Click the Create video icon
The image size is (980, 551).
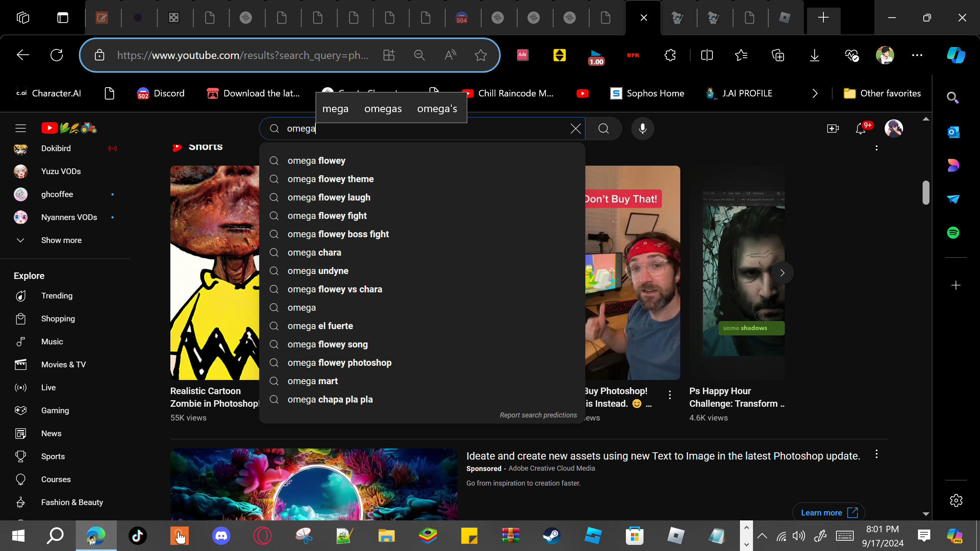tap(833, 129)
